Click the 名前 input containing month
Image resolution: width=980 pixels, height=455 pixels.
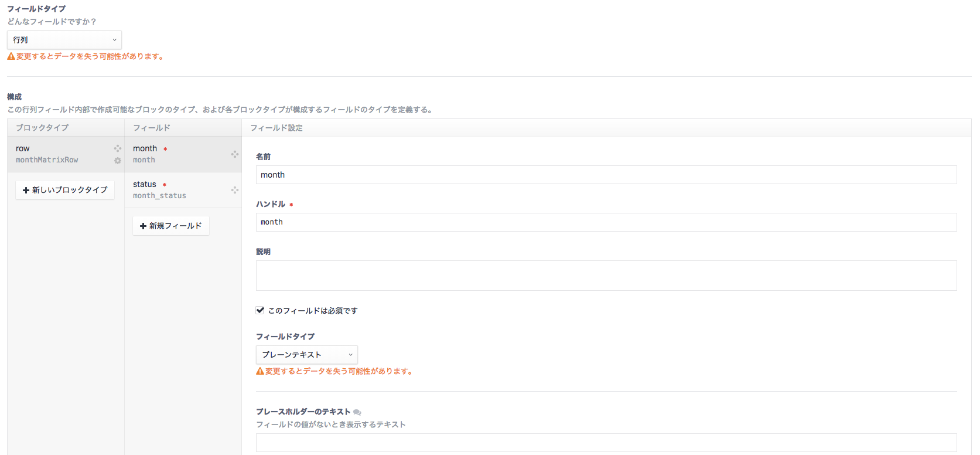click(606, 175)
